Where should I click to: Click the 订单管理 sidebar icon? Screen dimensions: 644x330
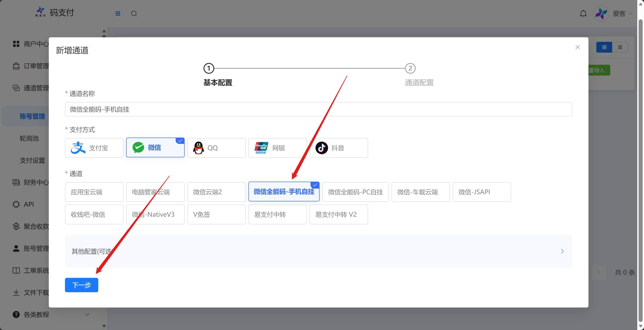(x=16, y=66)
